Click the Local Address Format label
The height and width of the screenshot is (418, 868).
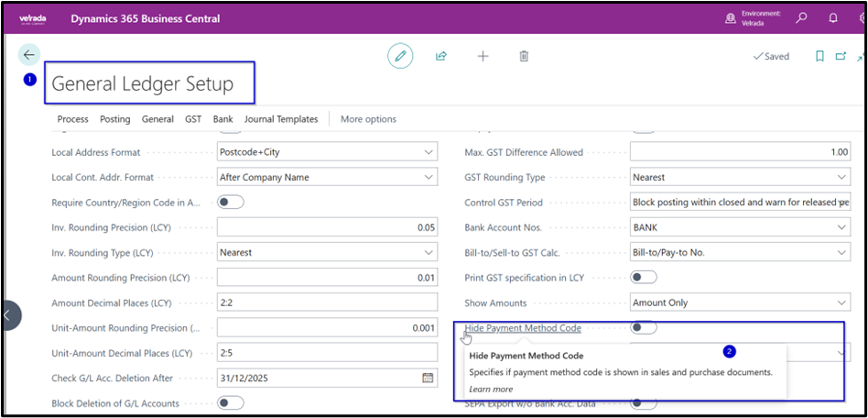coord(96,152)
